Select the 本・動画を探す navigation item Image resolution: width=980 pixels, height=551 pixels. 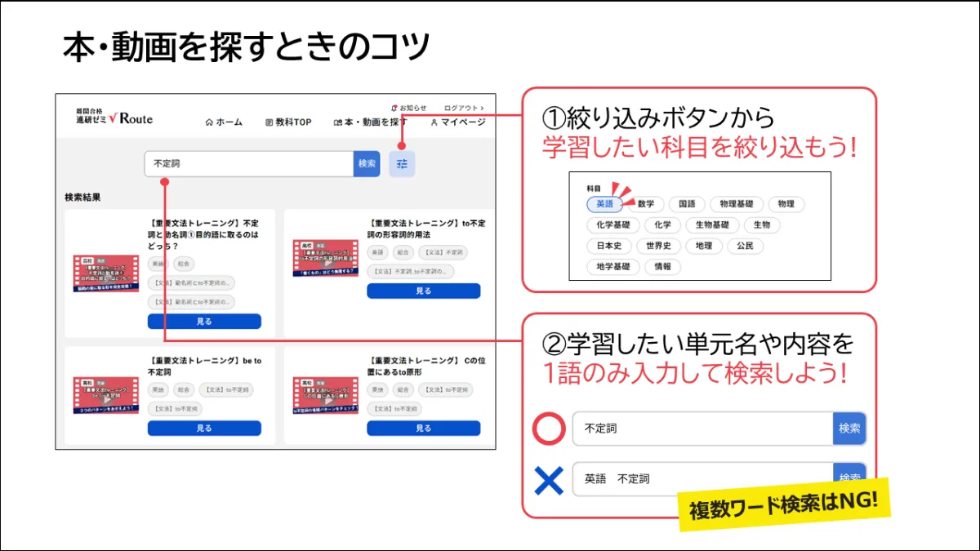click(371, 122)
